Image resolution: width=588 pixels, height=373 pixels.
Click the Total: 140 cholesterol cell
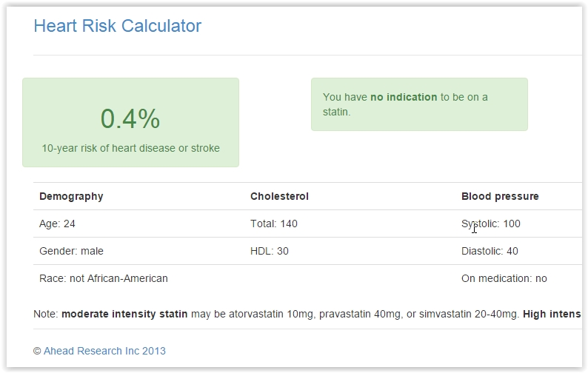(273, 224)
